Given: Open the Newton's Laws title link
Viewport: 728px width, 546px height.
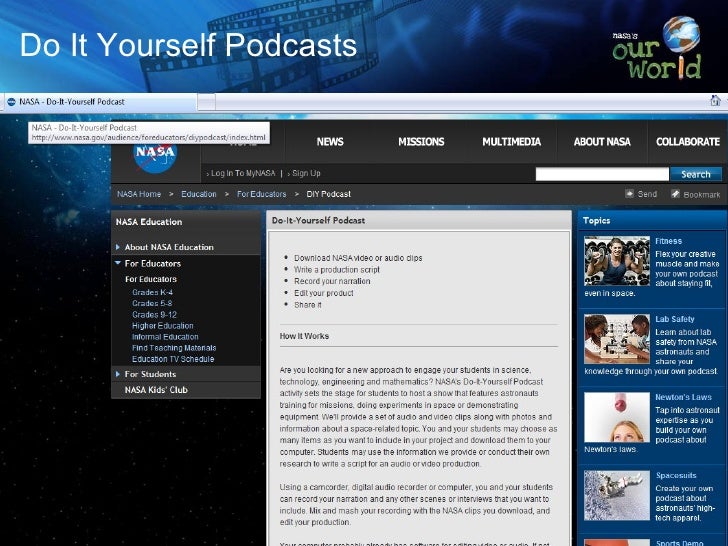Looking at the screenshot, I should (x=683, y=397).
